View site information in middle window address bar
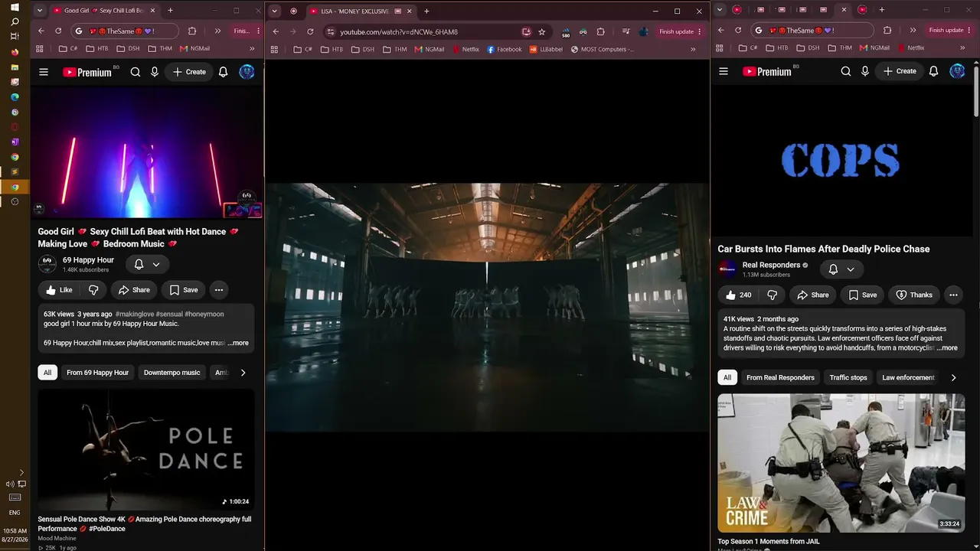The width and height of the screenshot is (980, 551). coord(330,31)
